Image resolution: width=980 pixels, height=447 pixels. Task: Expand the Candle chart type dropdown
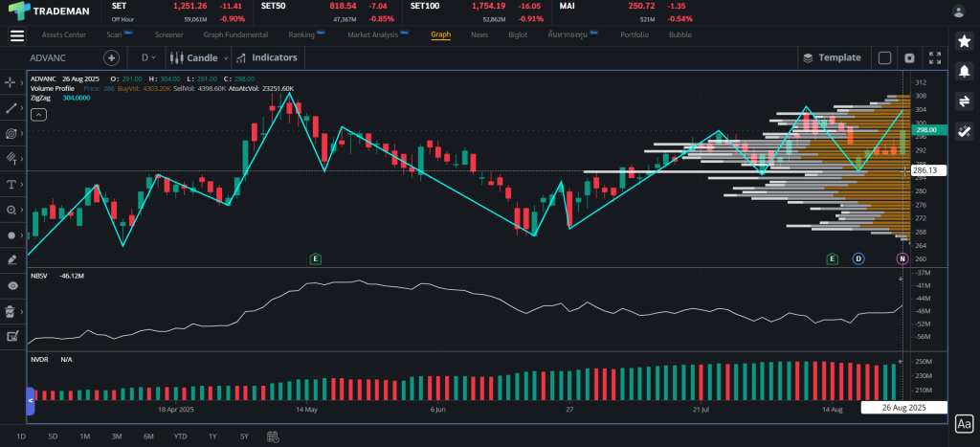click(200, 57)
